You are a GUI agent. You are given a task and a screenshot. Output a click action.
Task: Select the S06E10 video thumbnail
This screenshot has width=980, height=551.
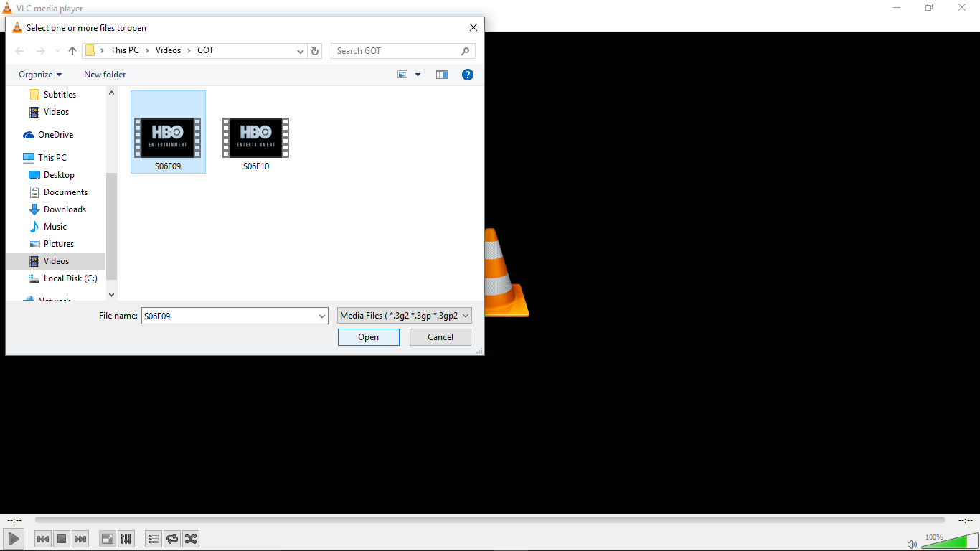coord(256,138)
